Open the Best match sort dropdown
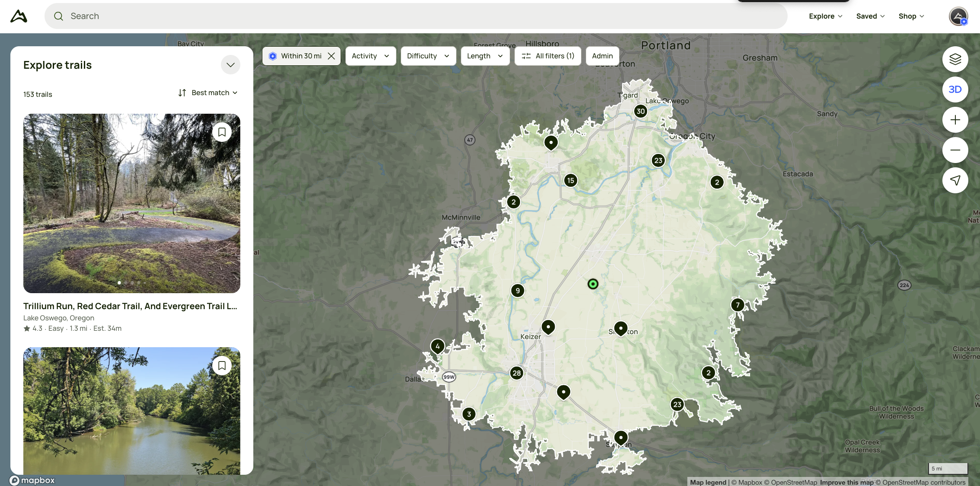The height and width of the screenshot is (486, 980). [208, 93]
